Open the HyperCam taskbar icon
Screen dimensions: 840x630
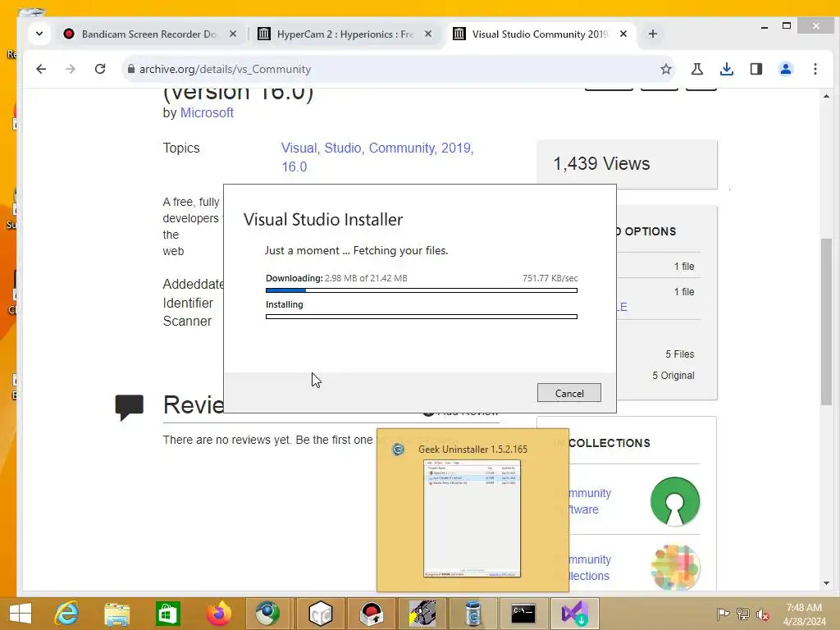[x=422, y=614]
